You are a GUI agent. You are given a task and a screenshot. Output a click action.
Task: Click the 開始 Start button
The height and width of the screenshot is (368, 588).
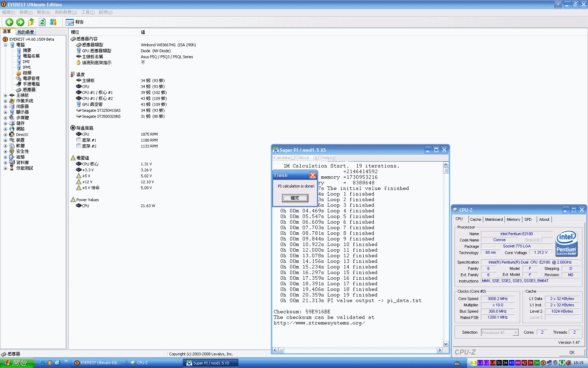coord(17,363)
